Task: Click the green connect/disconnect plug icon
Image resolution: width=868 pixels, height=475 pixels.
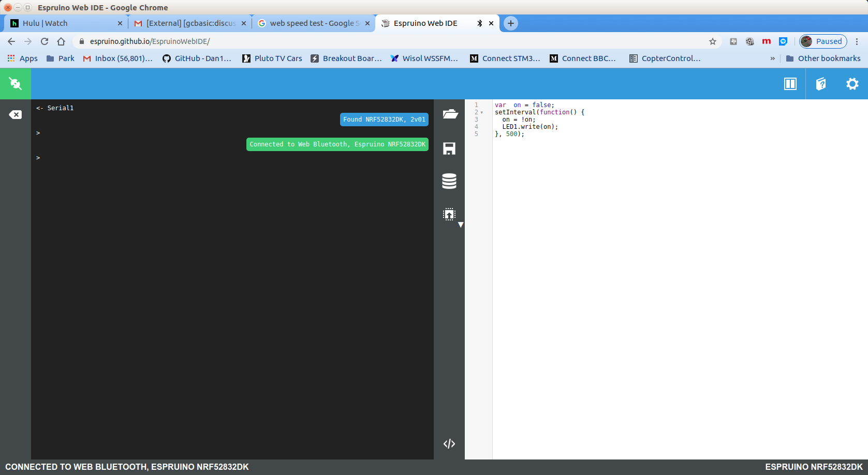Action: pyautogui.click(x=15, y=83)
